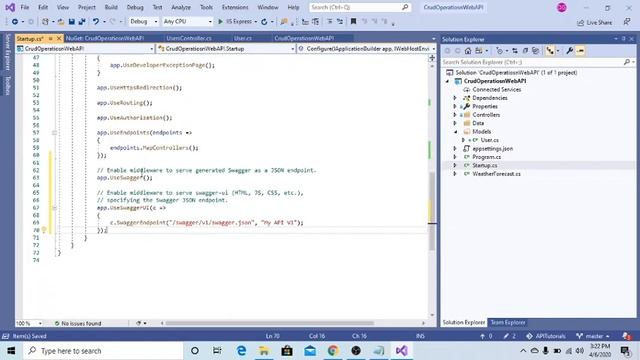Switch to the NuGet CrudOperationWebAPI tab
640x360 pixels.
(105, 38)
